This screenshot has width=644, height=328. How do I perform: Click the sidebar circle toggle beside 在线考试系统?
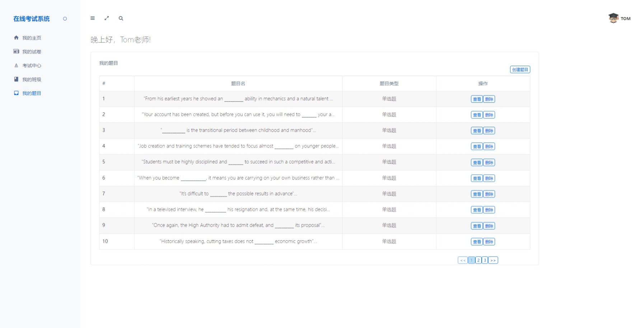[65, 19]
